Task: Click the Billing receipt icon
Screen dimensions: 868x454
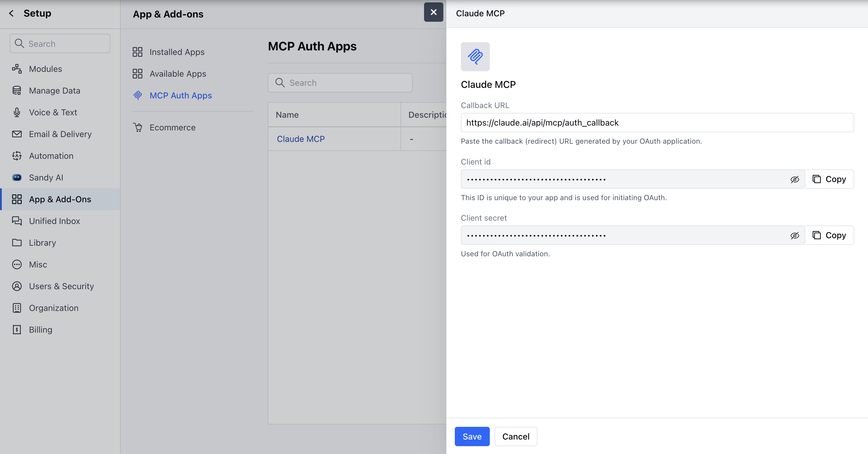Action: tap(17, 330)
